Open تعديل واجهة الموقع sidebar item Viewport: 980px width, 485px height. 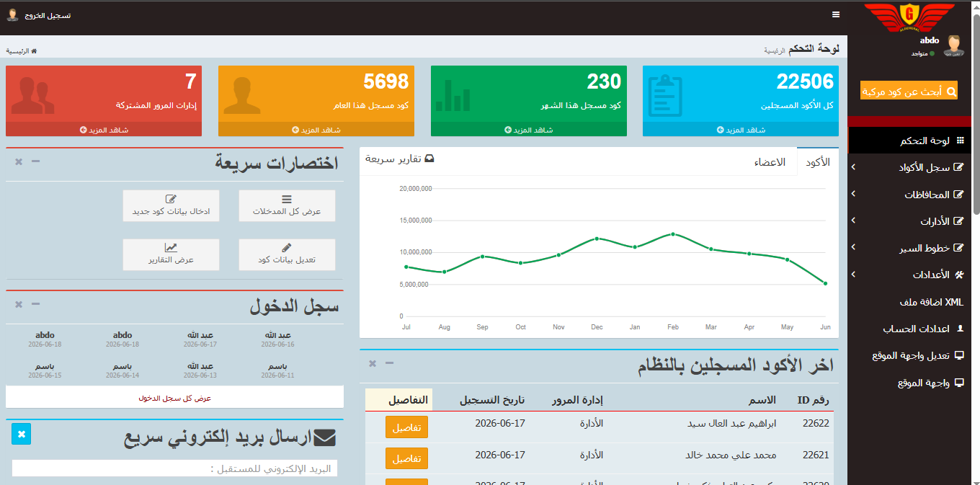click(909, 356)
